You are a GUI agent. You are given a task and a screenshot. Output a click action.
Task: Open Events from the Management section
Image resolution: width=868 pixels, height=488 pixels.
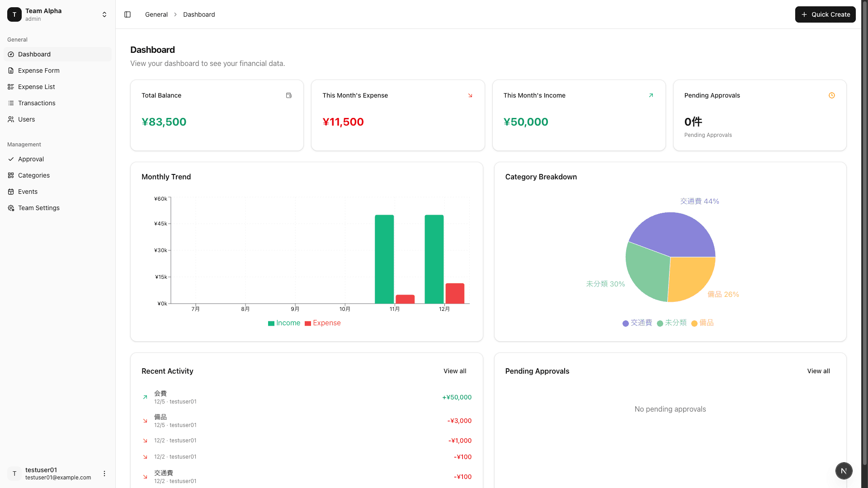28,192
